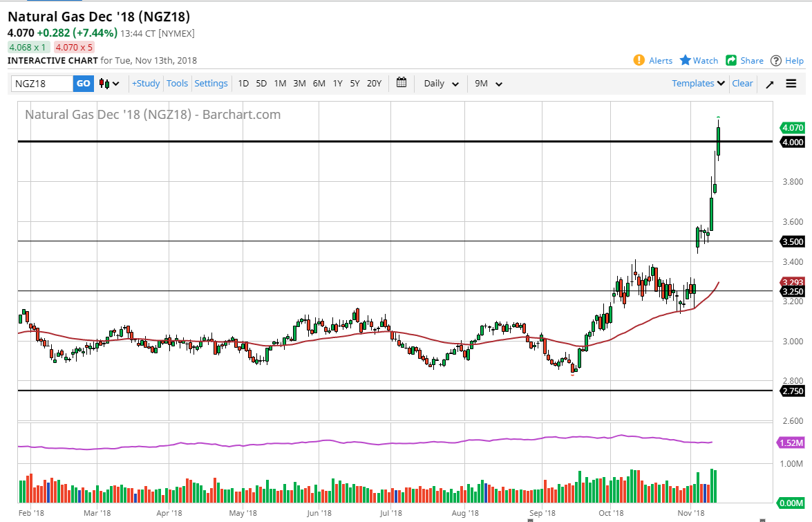Click the Clear link
Screen dimensions: 812x522
point(742,84)
